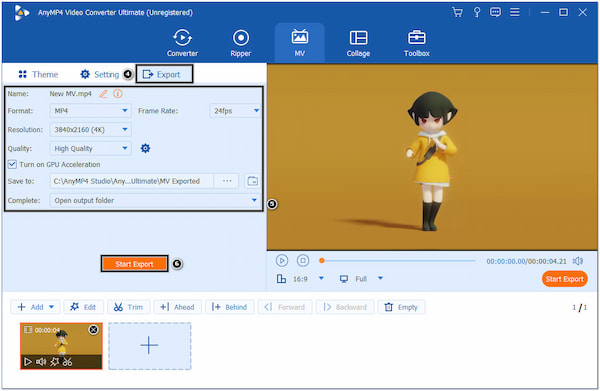Image resolution: width=600 pixels, height=391 pixels.
Task: Click edit wand icon on clip thumbnail
Action: point(54,362)
